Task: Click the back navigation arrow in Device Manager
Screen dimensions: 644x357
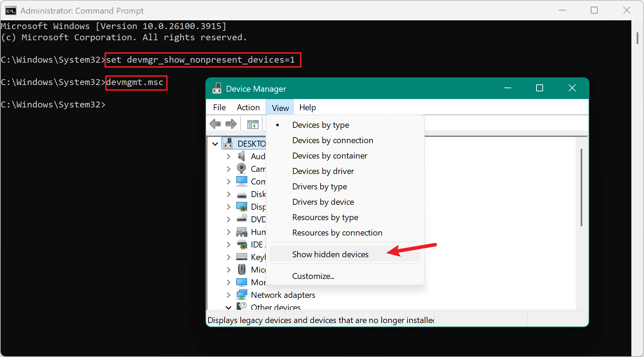Action: point(215,124)
